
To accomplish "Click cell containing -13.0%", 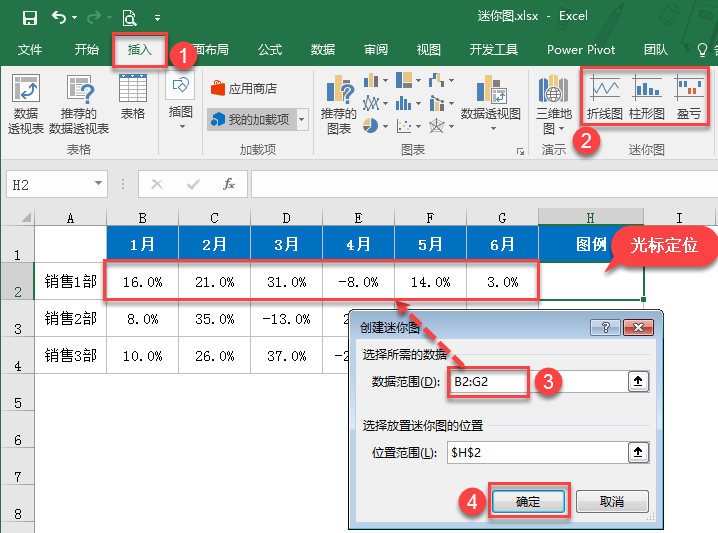I will point(286,318).
